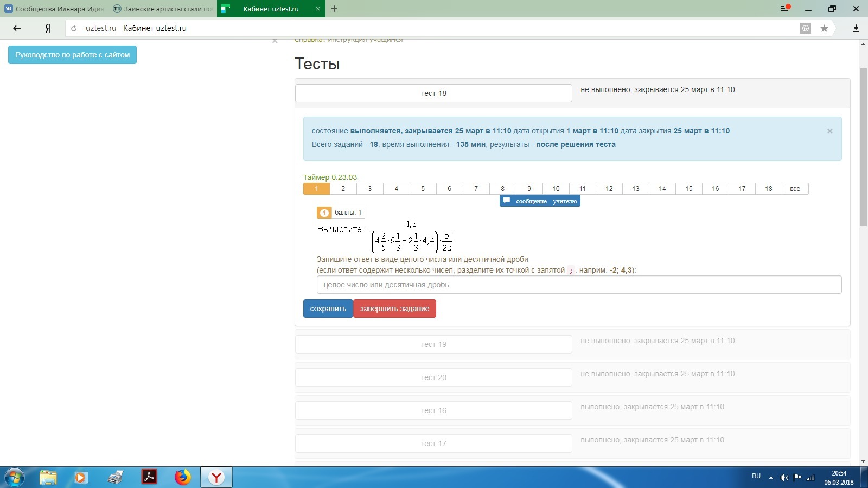Viewport: 868px width, 488px height.
Task: Select question 15 in the task navigator
Action: pyautogui.click(x=688, y=189)
